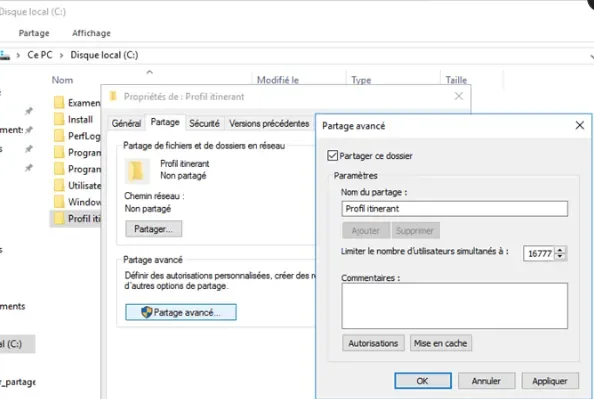Viewport: 594px width, 399px height.
Task: Click the Ajouter button
Action: (366, 230)
